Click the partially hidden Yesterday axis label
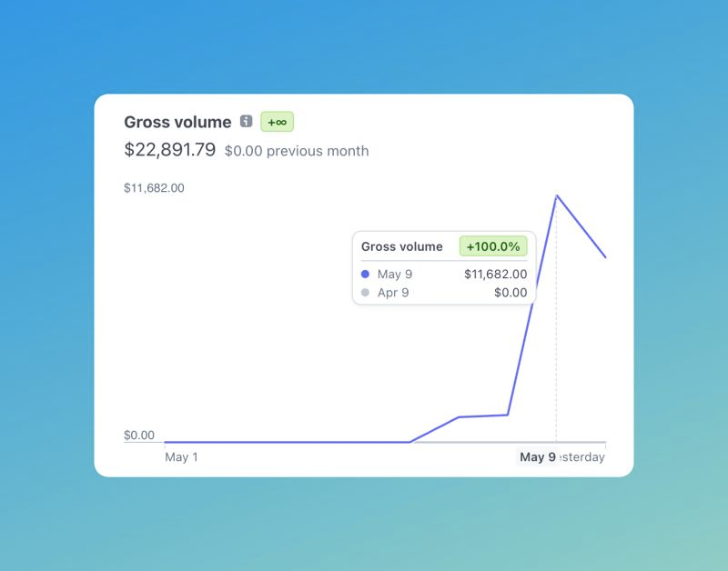728x571 pixels. (x=582, y=457)
